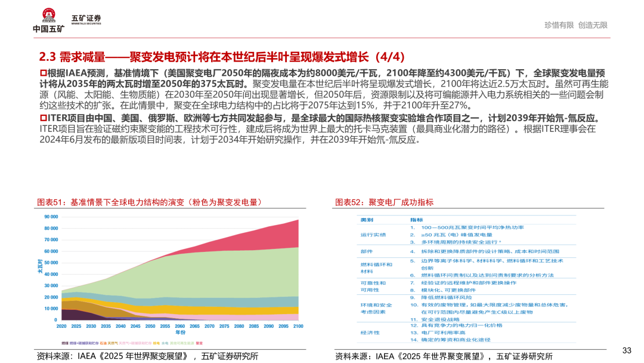Click the 2100 label on the x-axis
644x363 pixels.
298,326
